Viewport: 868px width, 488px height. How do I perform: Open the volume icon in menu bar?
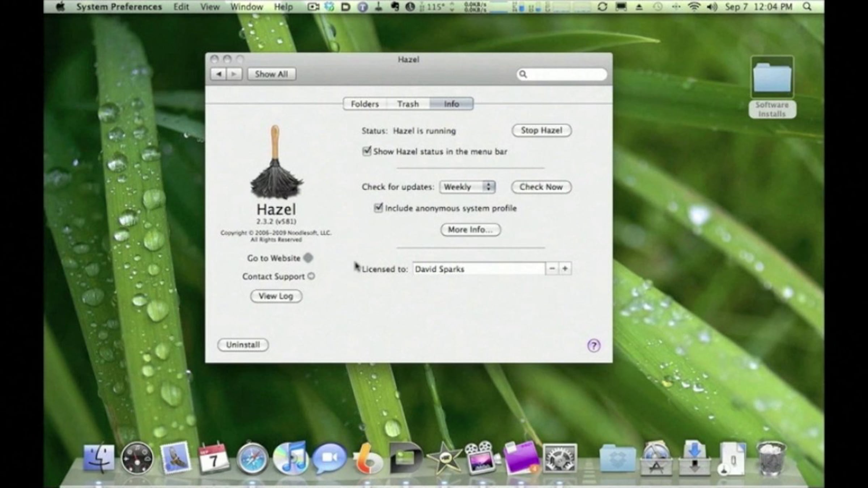pyautogui.click(x=712, y=7)
